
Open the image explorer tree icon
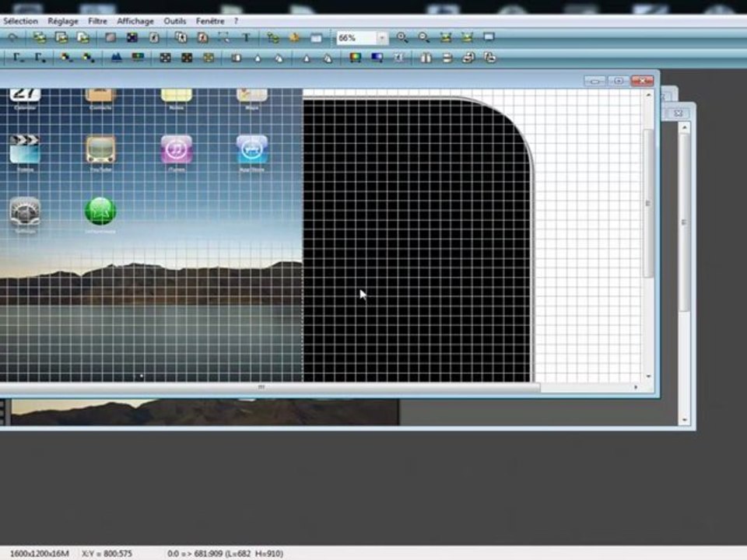pyautogui.click(x=273, y=37)
